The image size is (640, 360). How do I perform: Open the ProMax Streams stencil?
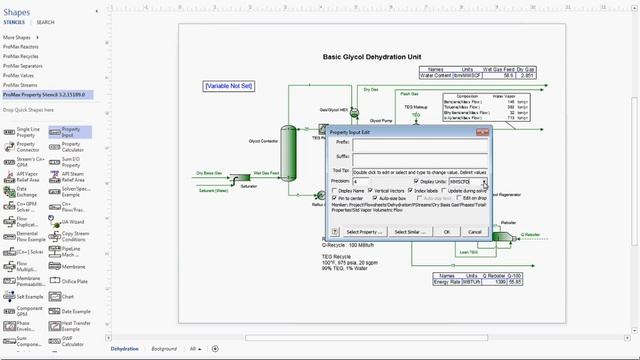click(20, 85)
